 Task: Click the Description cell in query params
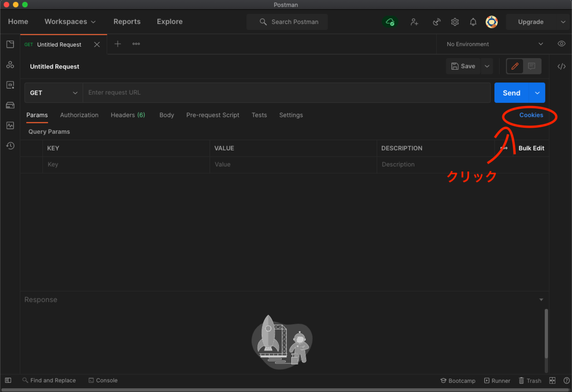point(462,165)
